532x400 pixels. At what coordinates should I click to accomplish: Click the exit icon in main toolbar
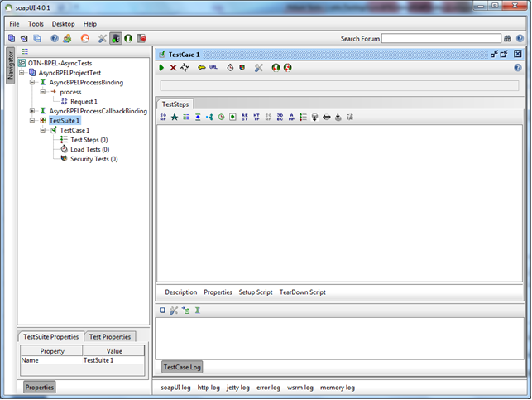[x=141, y=38]
